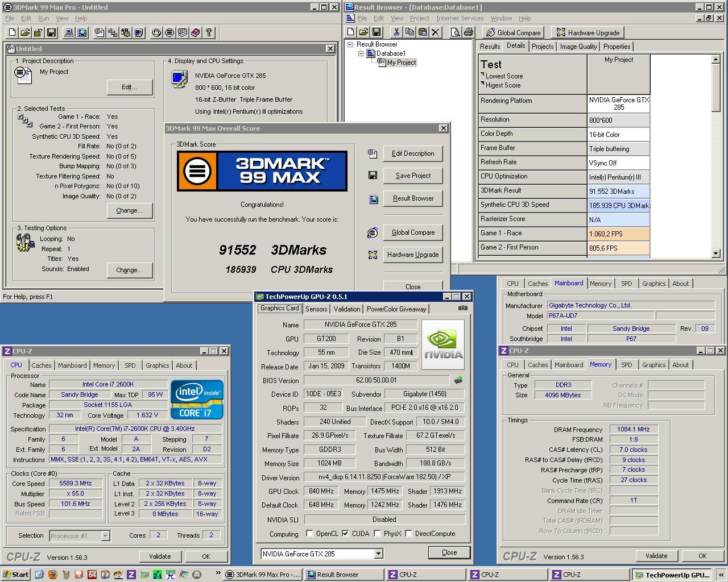
Task: Click New project icon in 3DMark toolbar
Action: click(11, 33)
